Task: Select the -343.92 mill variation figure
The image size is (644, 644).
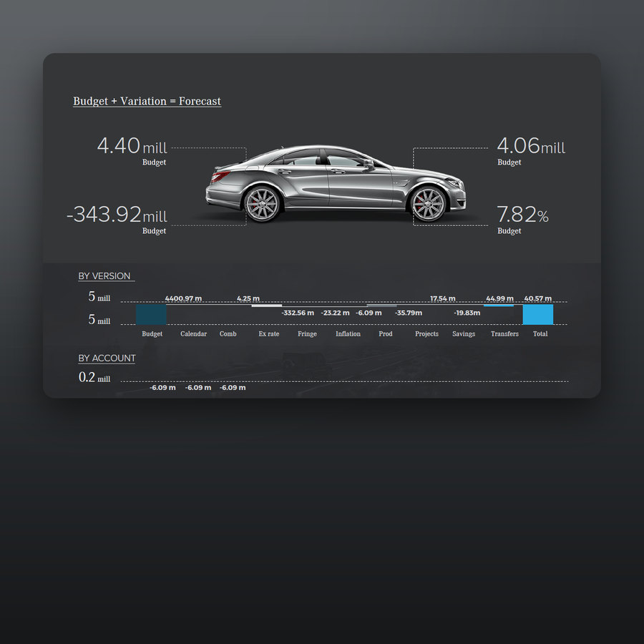Action: (117, 215)
